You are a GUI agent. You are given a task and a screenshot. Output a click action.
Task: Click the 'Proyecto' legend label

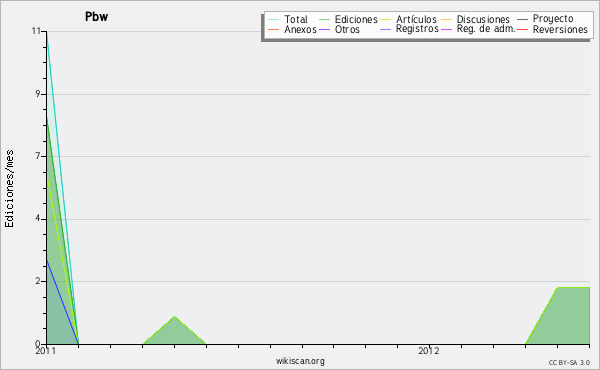coord(553,19)
